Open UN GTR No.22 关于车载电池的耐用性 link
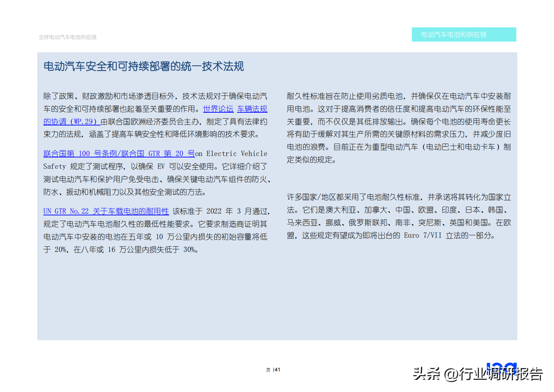The width and height of the screenshot is (554, 392). [106, 211]
